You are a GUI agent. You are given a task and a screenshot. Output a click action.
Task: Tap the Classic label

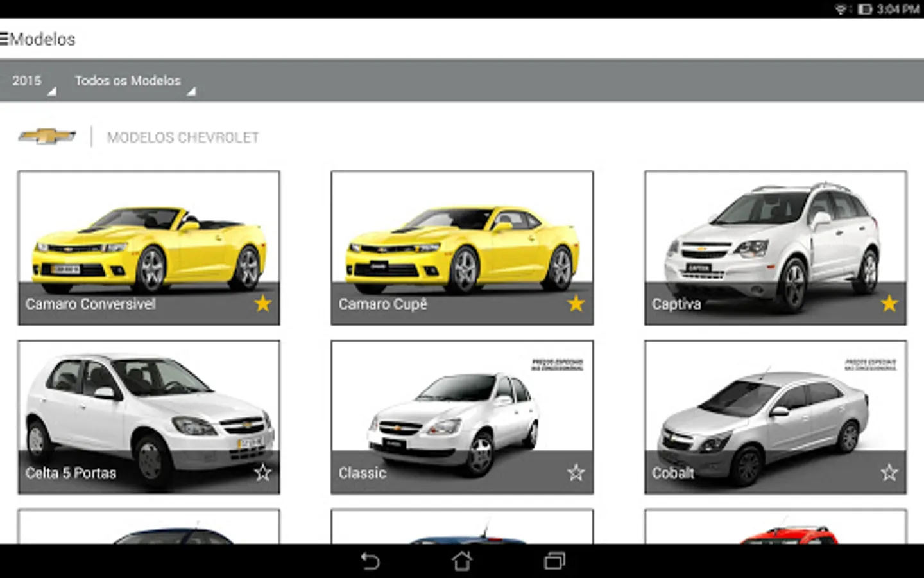[x=363, y=473]
